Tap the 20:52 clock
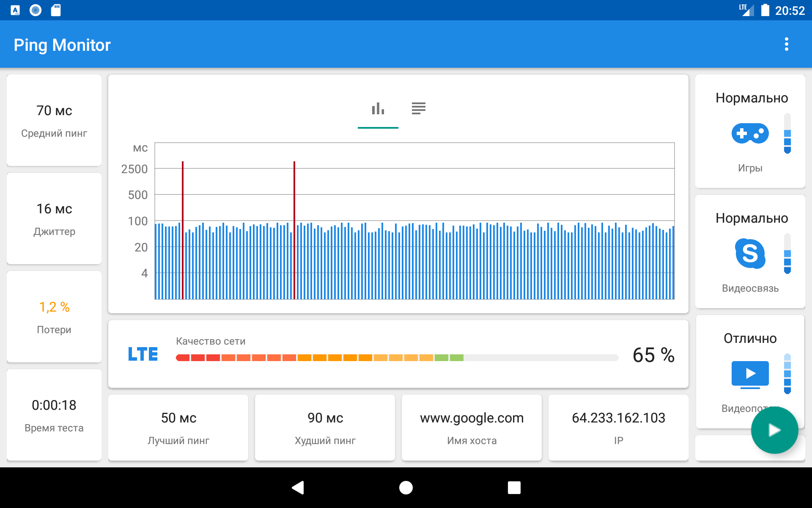This screenshot has width=812, height=508. click(790, 11)
